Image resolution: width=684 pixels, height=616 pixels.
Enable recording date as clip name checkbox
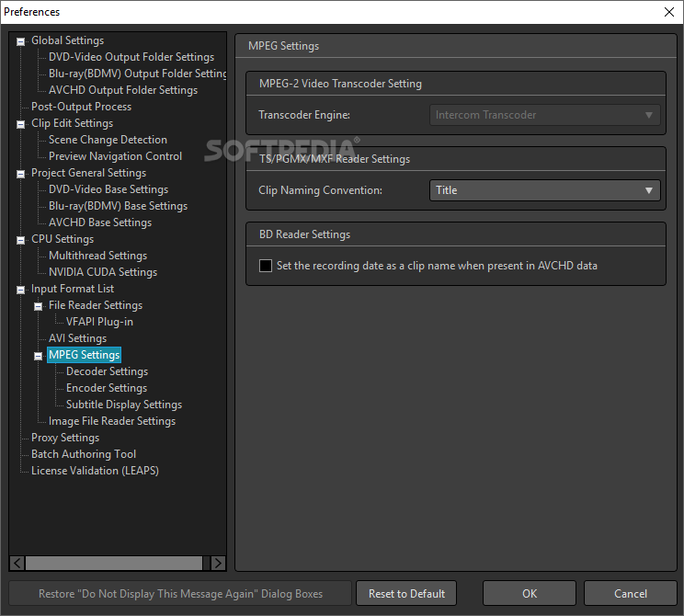tap(266, 266)
